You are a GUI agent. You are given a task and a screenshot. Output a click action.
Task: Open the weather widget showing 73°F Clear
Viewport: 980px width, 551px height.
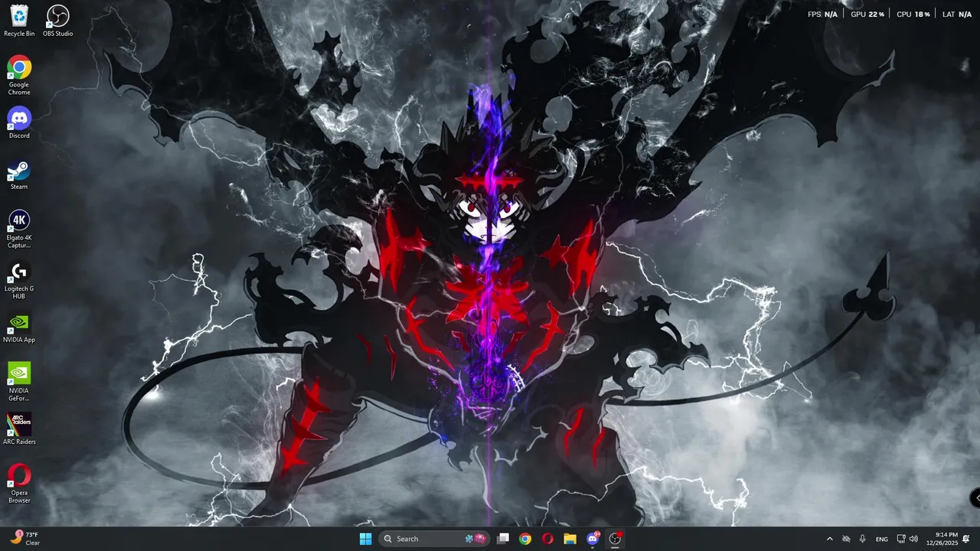click(x=24, y=539)
